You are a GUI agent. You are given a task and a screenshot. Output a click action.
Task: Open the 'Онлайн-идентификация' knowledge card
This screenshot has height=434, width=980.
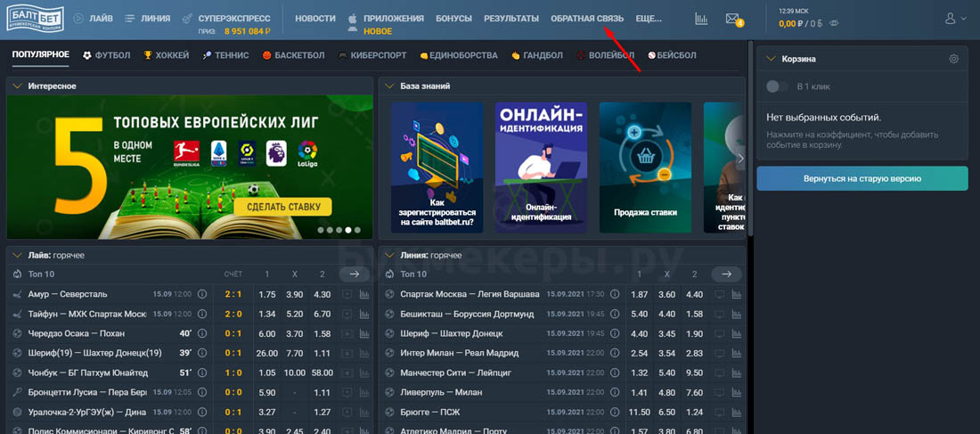tap(541, 168)
